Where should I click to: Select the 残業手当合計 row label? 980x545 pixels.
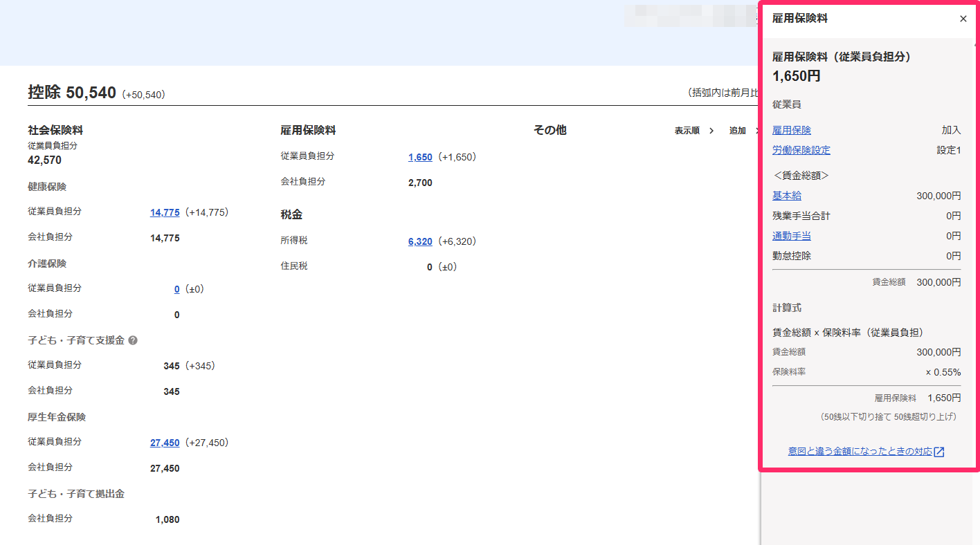pos(801,216)
